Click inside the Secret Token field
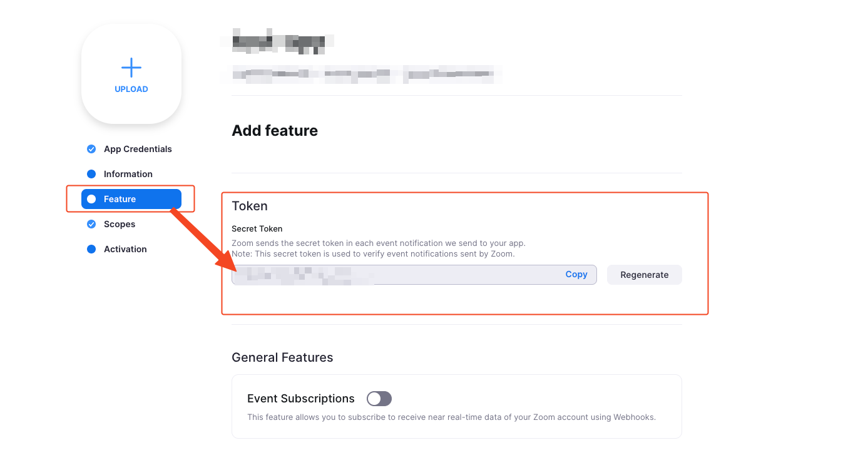This screenshot has height=465, width=868. [438, 275]
